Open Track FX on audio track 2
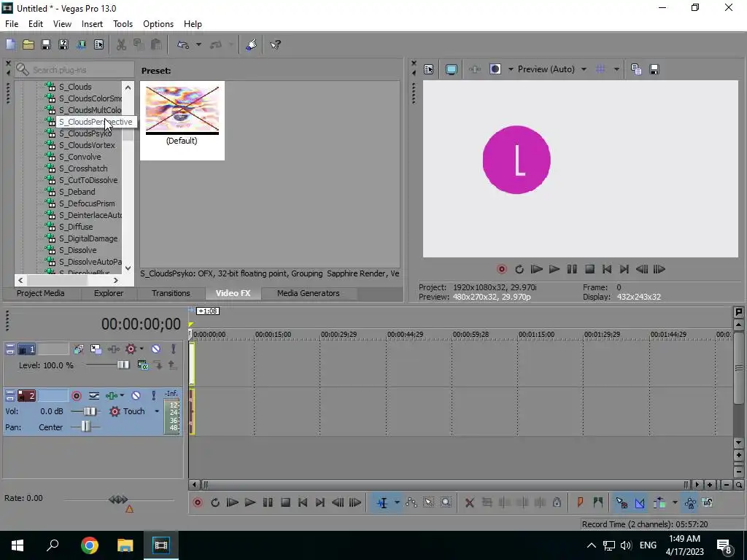The height and width of the screenshot is (560, 747). pos(111,396)
